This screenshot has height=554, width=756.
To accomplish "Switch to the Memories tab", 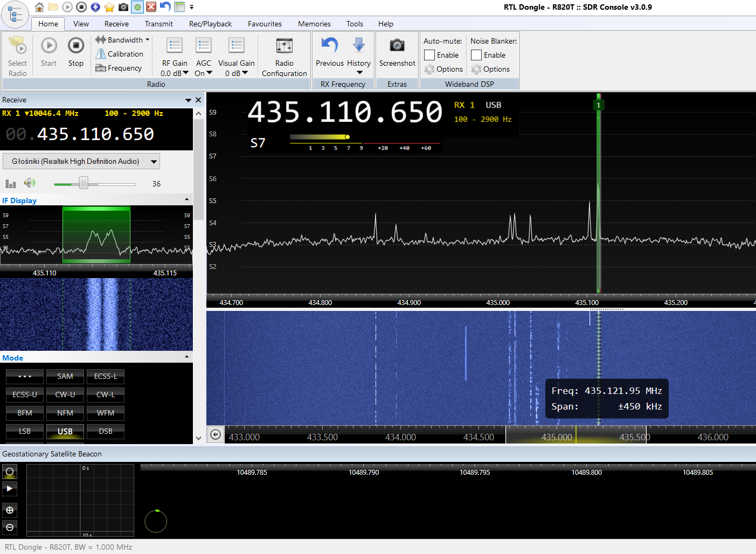I will [x=314, y=24].
